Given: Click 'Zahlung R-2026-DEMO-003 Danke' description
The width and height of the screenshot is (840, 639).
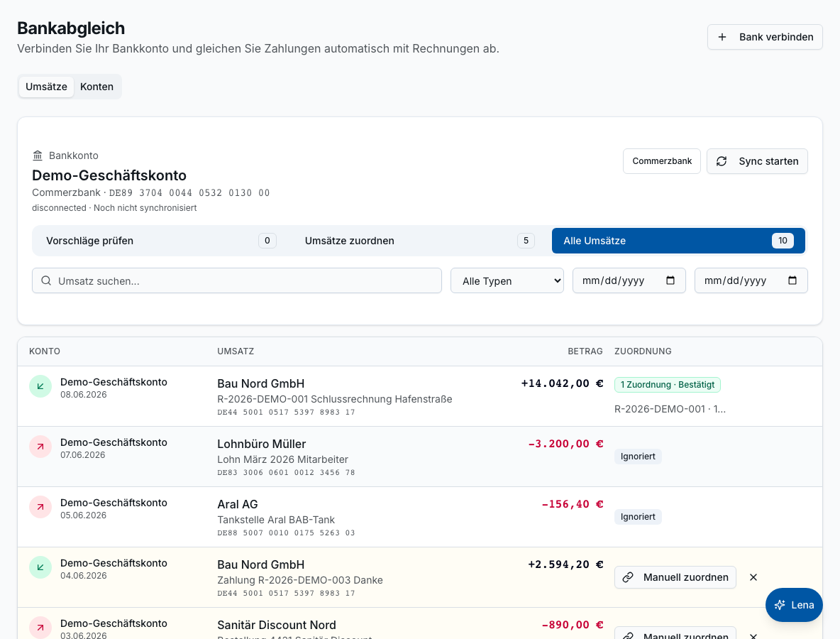Looking at the screenshot, I should point(300,580).
